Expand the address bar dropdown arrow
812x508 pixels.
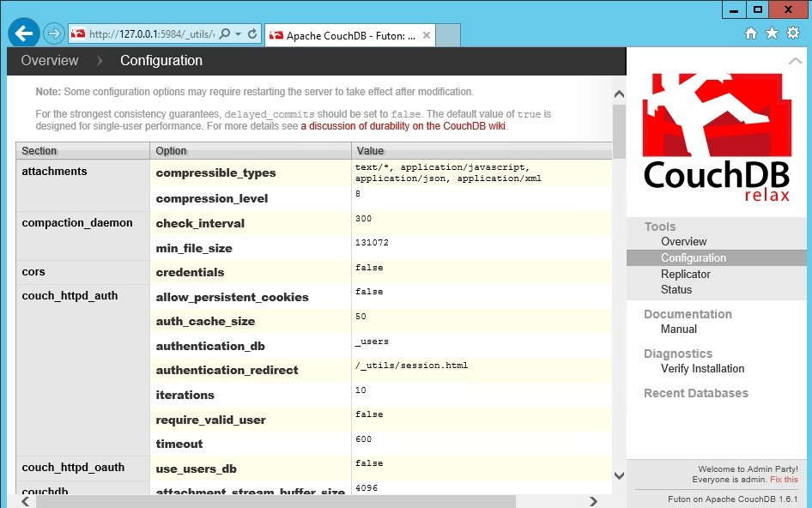pyautogui.click(x=238, y=34)
